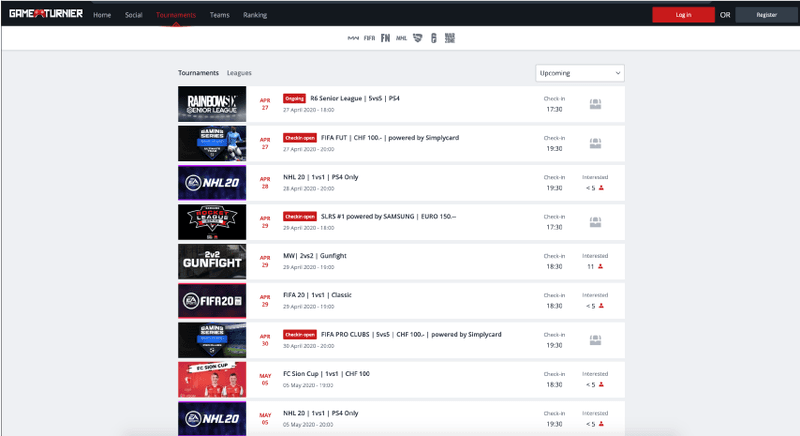Click 2v2 Gunfight thumbnail
Viewport: 800px width, 436px height.
(212, 262)
